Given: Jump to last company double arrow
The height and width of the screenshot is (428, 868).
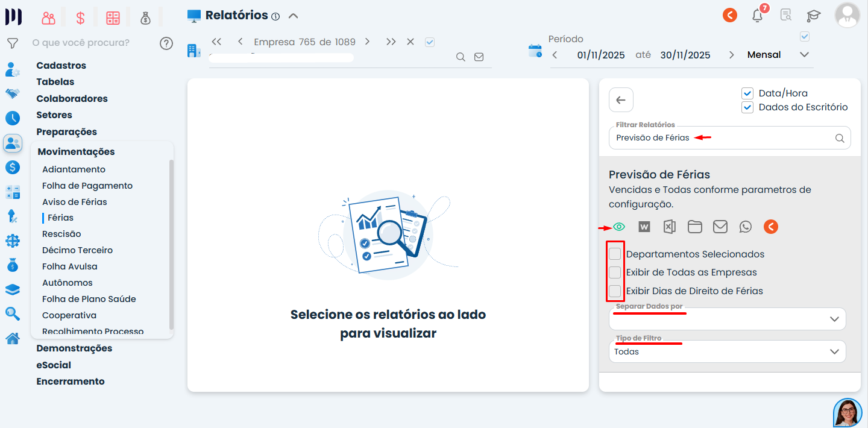Looking at the screenshot, I should [x=391, y=42].
